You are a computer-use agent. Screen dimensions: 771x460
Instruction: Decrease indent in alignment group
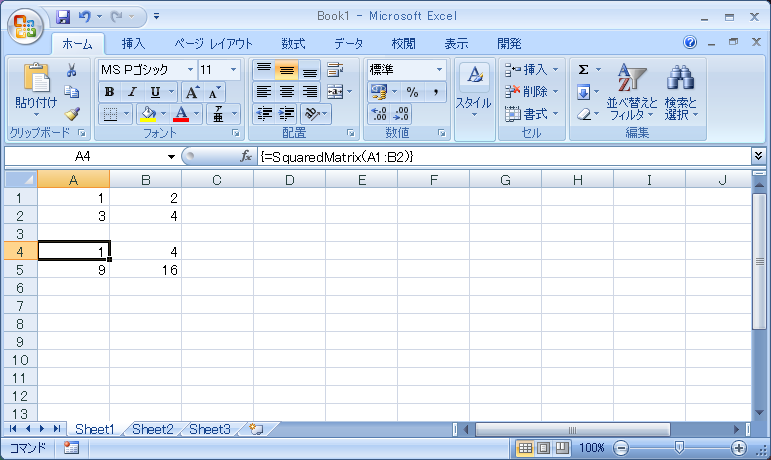pos(264,114)
